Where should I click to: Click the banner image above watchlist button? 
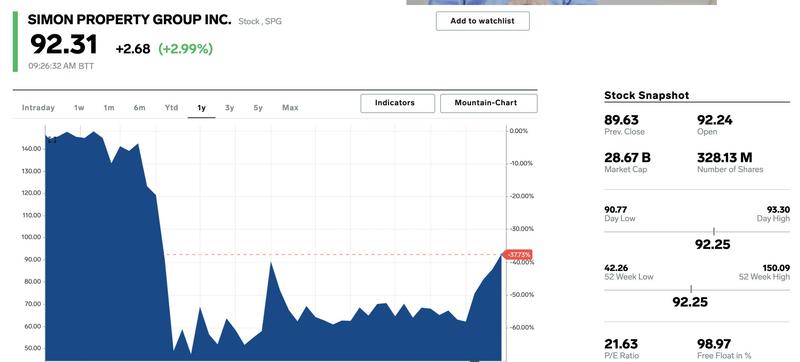coord(561,3)
